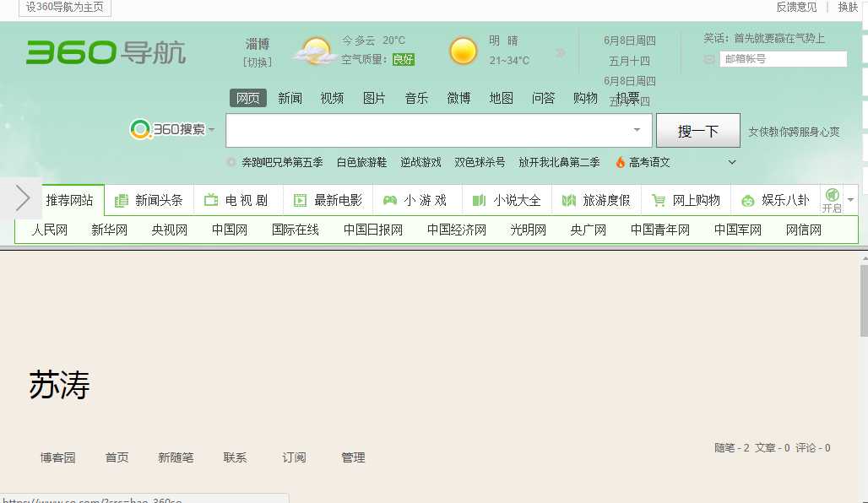The image size is (868, 503).
Task: Click the 女侠教你跨服身心爽 promo link
Action: point(794,132)
